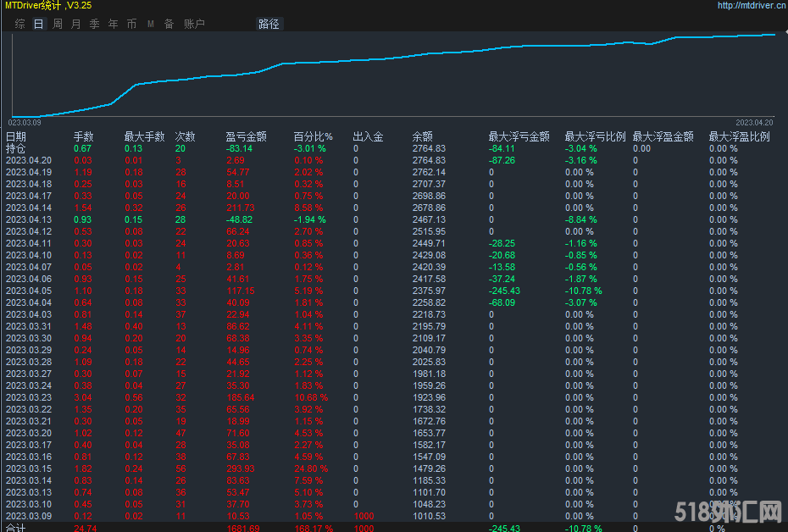788x532 pixels.
Task: Open the 周 weekly statistics tab
Action: coord(58,25)
